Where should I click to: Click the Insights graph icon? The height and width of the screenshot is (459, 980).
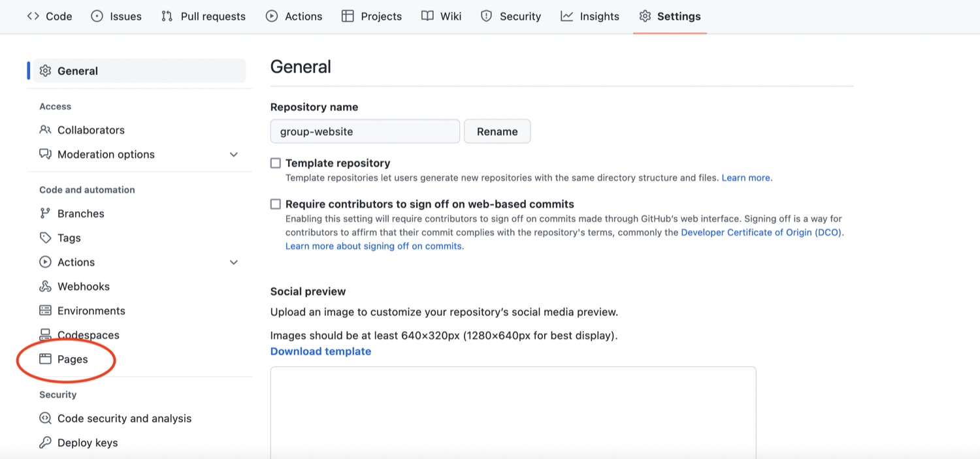click(566, 16)
